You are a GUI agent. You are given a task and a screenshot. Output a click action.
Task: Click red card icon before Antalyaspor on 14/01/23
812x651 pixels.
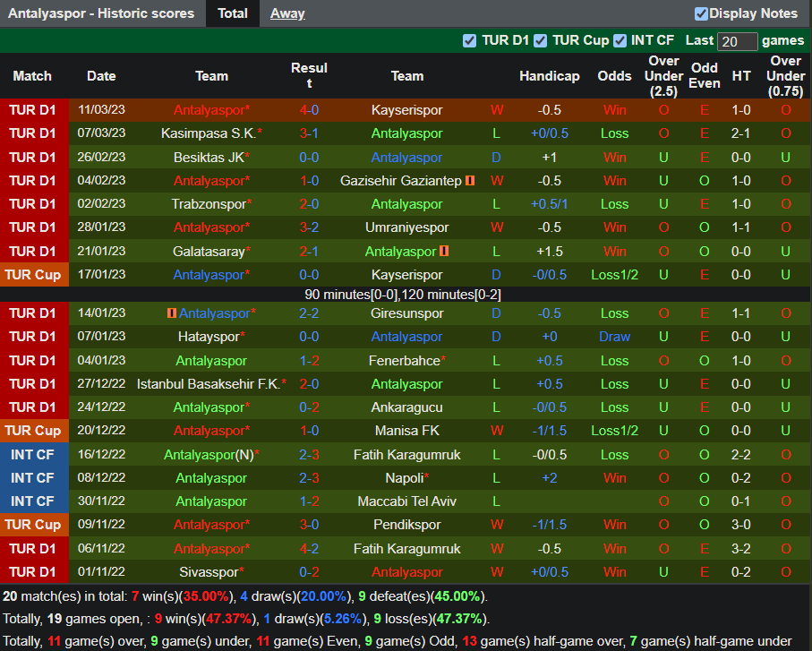click(x=171, y=313)
